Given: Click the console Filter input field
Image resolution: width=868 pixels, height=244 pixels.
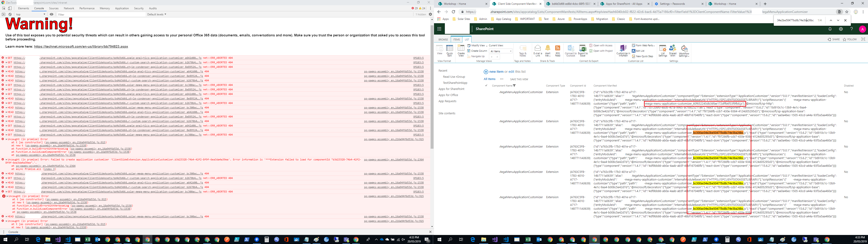Looking at the screenshot, I should pyautogui.click(x=101, y=14).
